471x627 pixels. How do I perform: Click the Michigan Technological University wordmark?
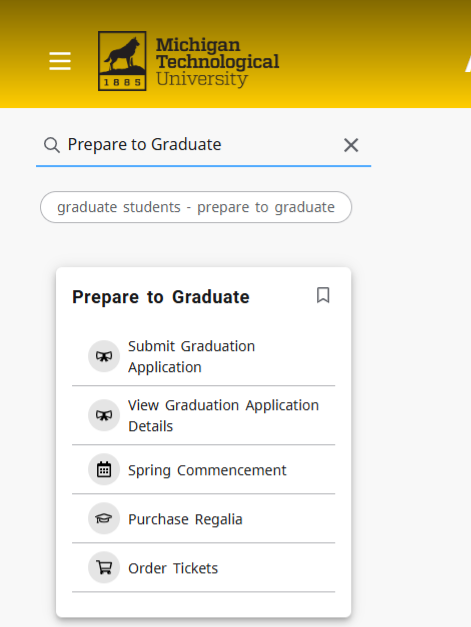pos(218,62)
